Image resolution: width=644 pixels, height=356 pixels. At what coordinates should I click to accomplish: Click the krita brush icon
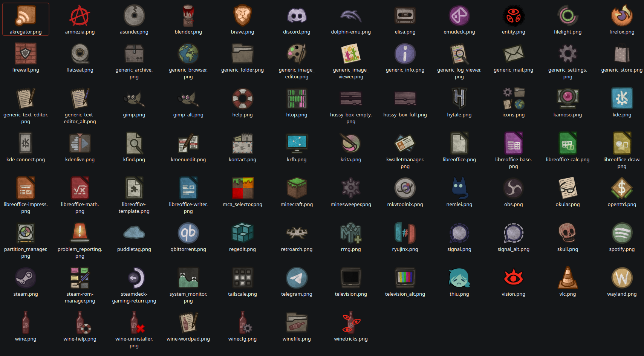tap(351, 143)
